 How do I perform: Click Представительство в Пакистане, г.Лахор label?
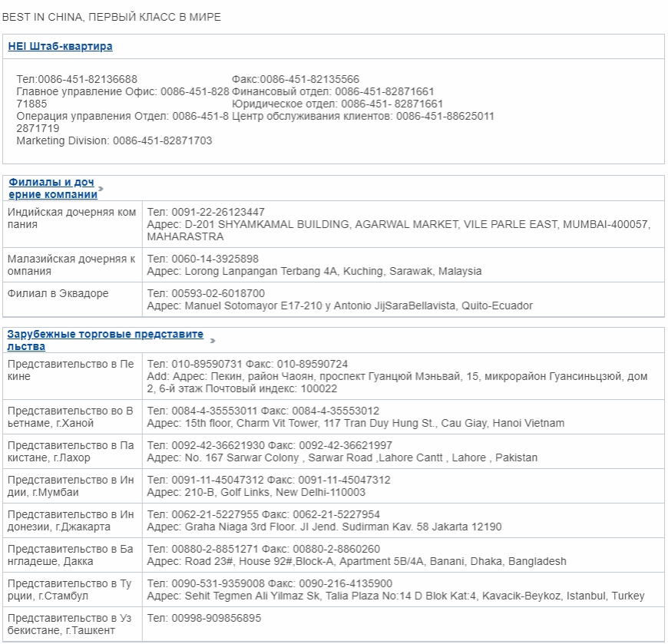tap(71, 451)
